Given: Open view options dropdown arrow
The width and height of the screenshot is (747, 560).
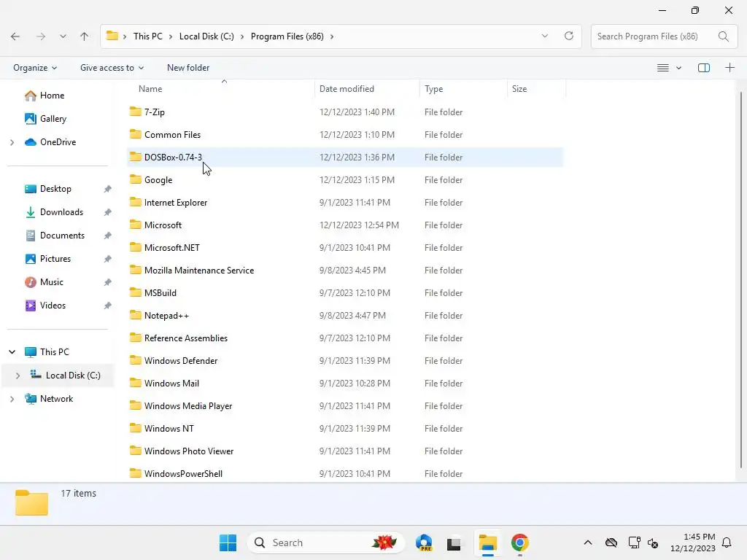Looking at the screenshot, I should point(678,68).
